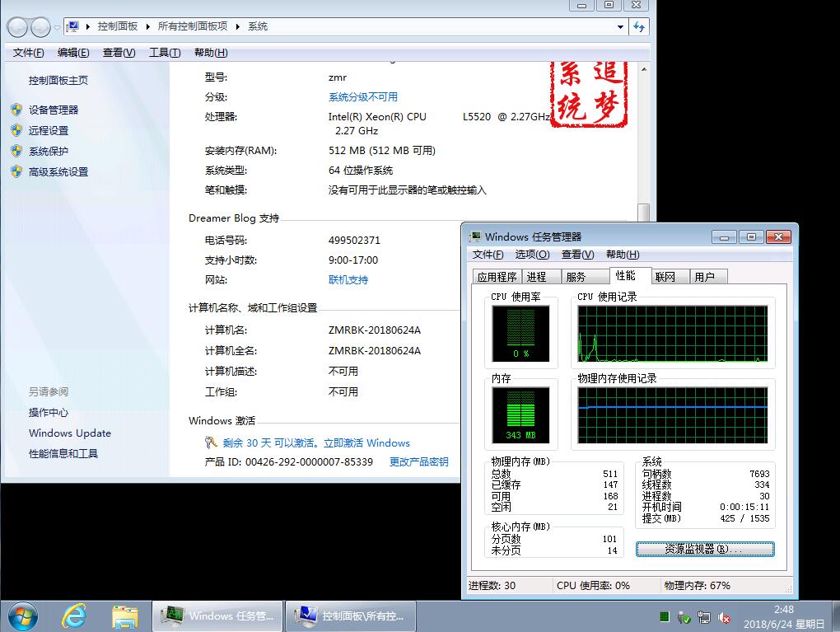Click the activation key icon
This screenshot has width=840, height=632.
pyautogui.click(x=211, y=442)
